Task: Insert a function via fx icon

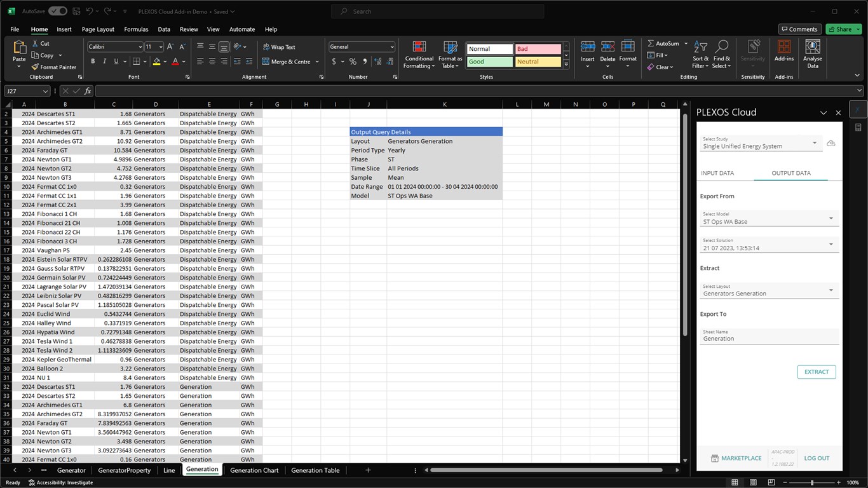Action: (x=87, y=91)
